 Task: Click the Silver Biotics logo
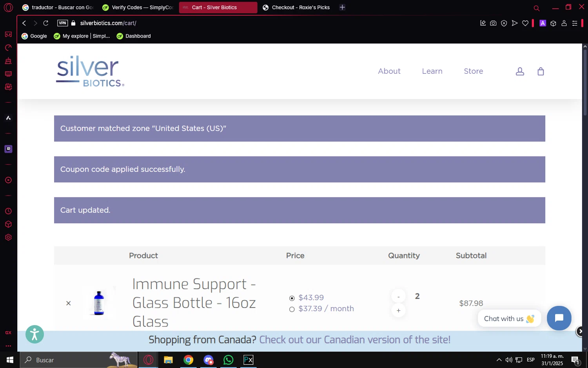pyautogui.click(x=90, y=71)
